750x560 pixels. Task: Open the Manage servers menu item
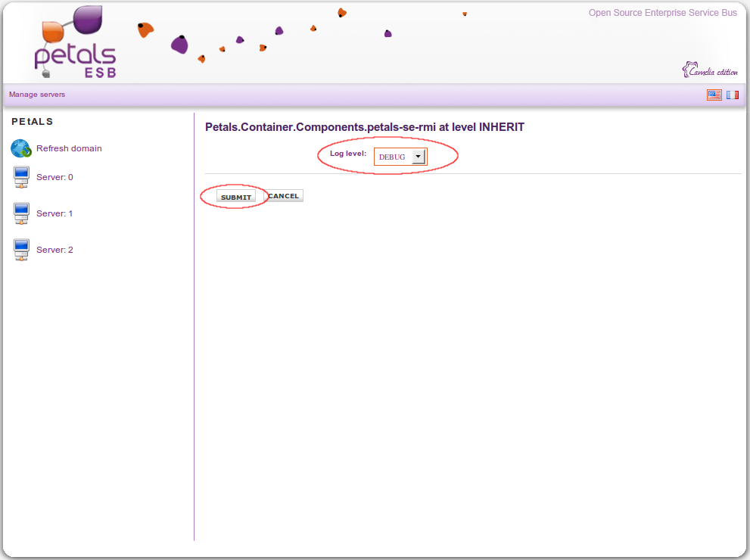pyautogui.click(x=37, y=95)
